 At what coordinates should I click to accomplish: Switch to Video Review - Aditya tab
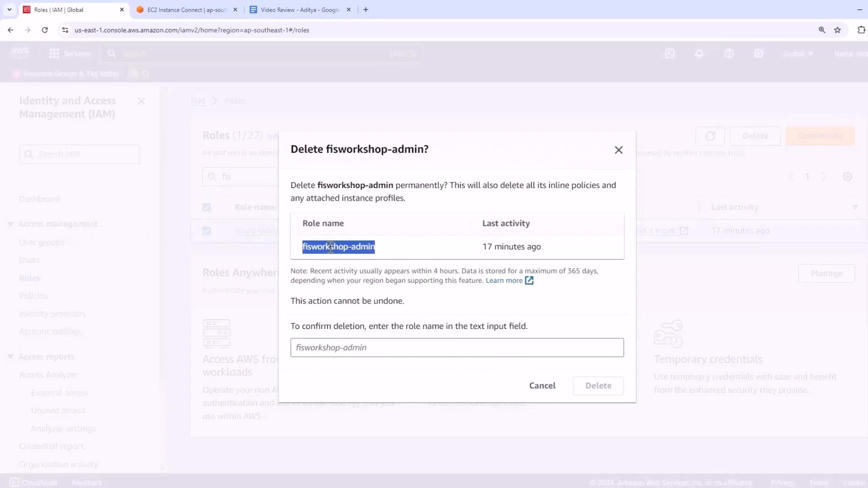[300, 9]
